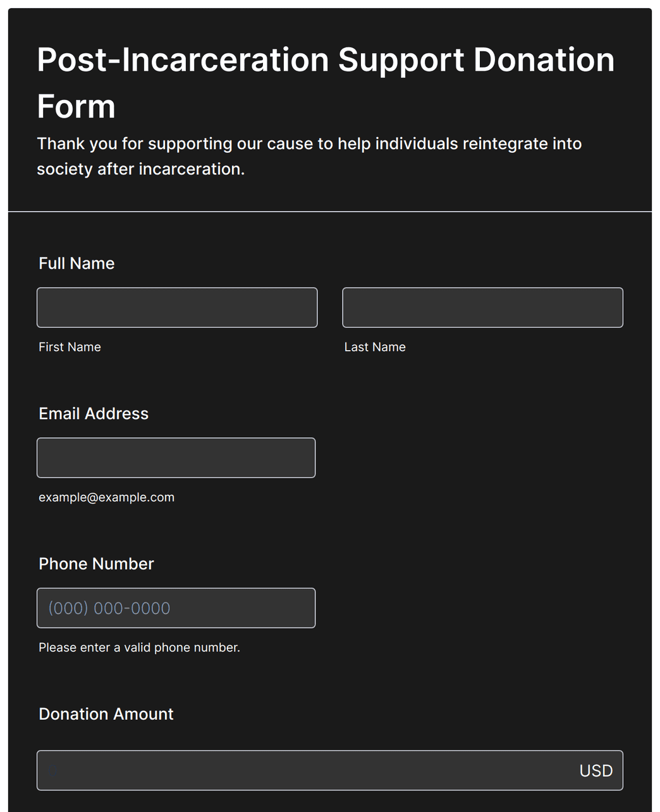Viewport: 660px width, 812px height.
Task: Click the word 'Form' in the heading
Action: coord(76,106)
